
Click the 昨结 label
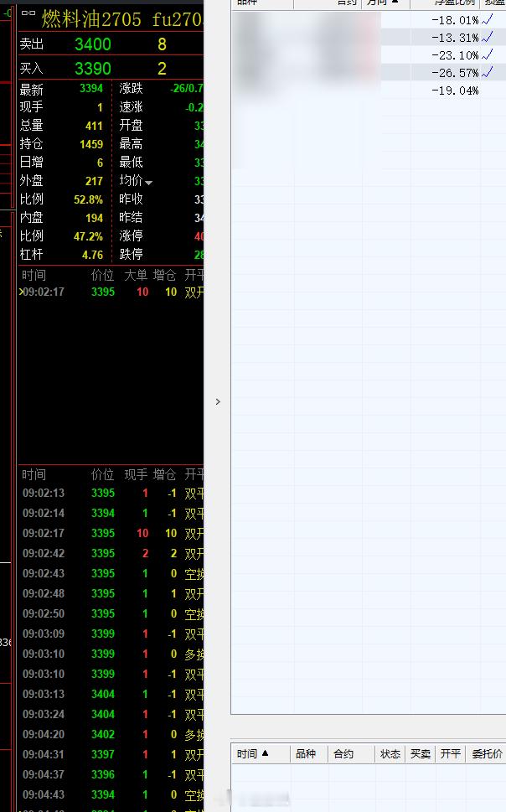point(131,218)
